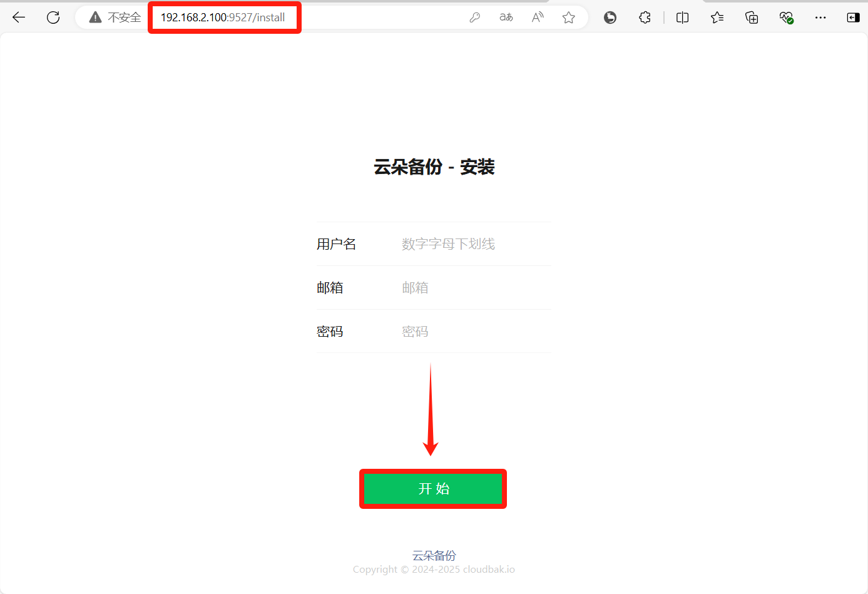Click the address bar showing 192.168.2.100:9527/install

pos(223,18)
